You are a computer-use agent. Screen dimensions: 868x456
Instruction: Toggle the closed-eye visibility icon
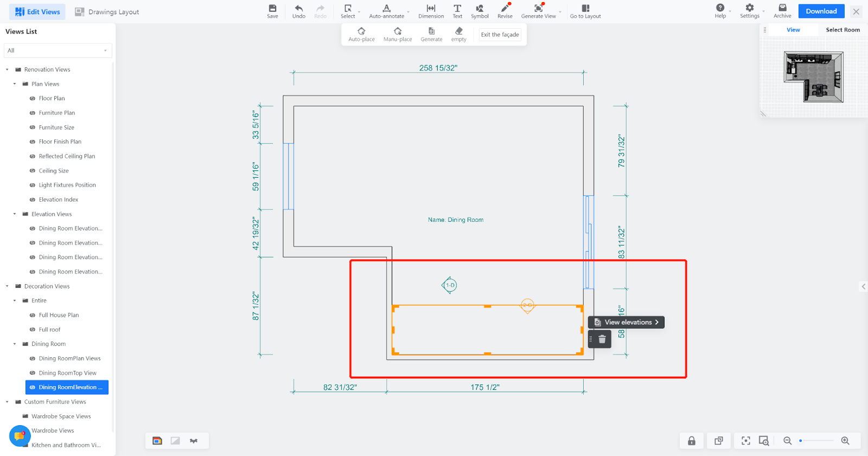[x=194, y=441]
